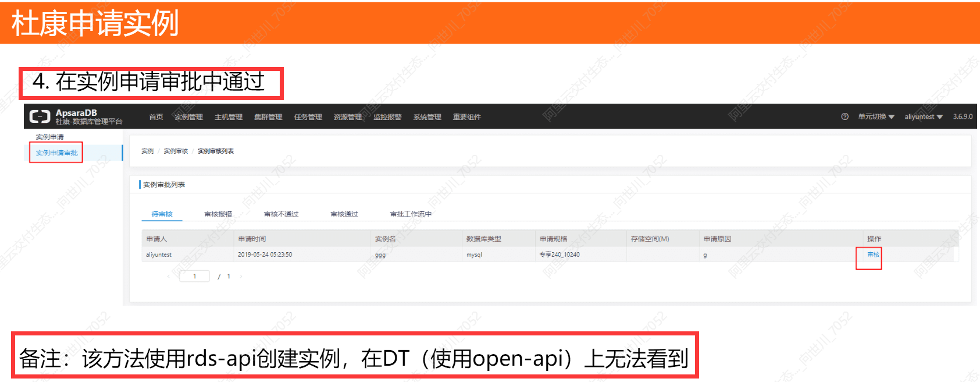Open the 集群管理 menu
The width and height of the screenshot is (980, 382).
coord(268,117)
